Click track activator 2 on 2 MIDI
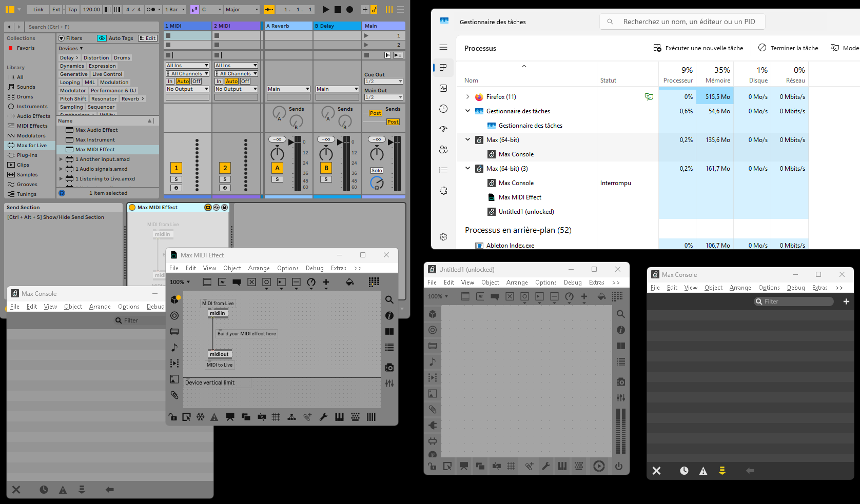 (225, 168)
